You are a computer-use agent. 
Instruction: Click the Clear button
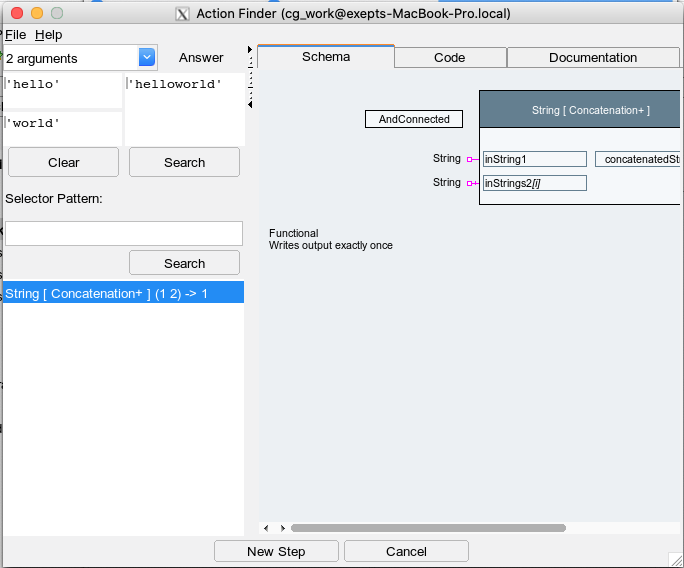(63, 162)
